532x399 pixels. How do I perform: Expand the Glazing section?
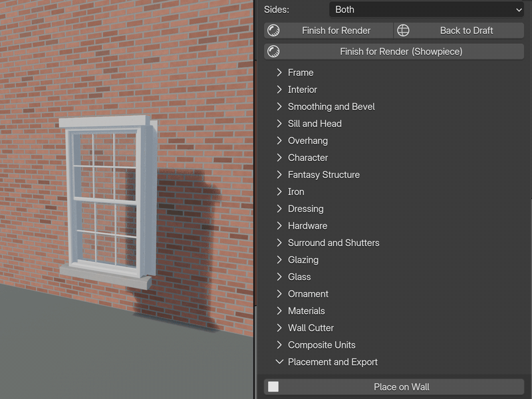pyautogui.click(x=279, y=259)
